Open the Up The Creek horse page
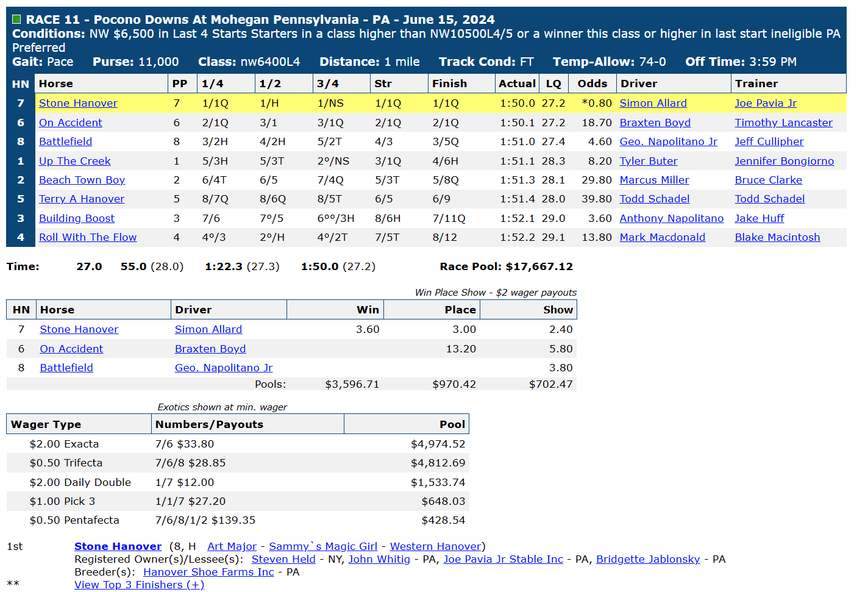This screenshot has height=592, width=868. point(75,161)
